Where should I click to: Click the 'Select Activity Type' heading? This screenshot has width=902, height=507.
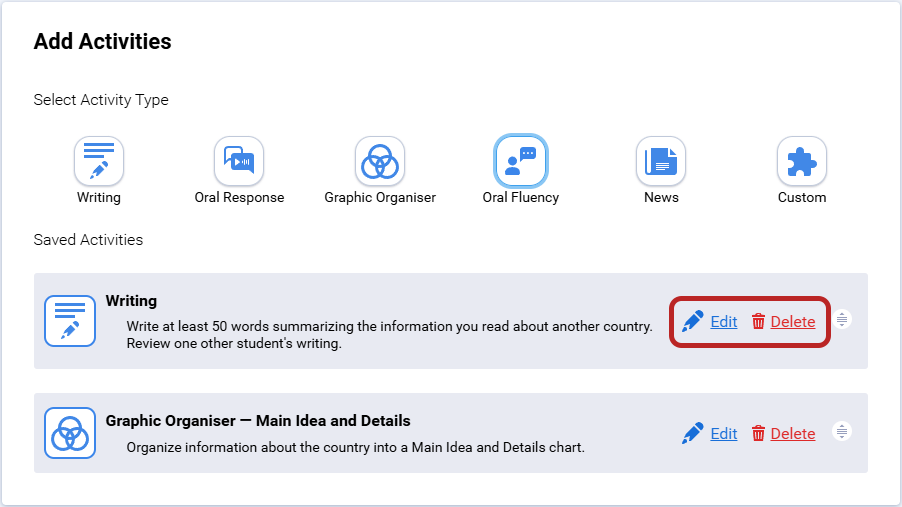click(101, 100)
